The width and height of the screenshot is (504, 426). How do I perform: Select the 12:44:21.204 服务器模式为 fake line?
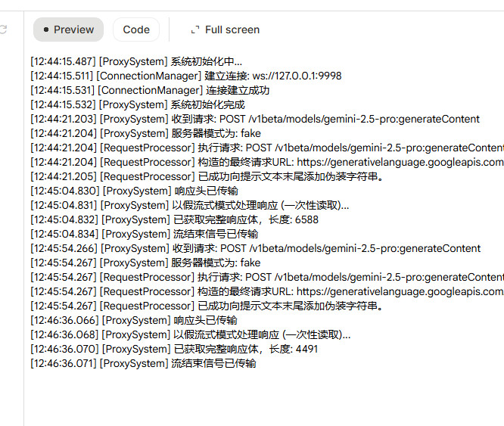tap(145, 133)
